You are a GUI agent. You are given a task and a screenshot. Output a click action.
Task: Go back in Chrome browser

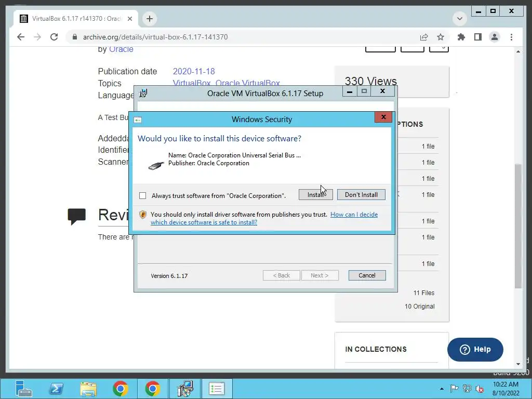[x=21, y=37]
